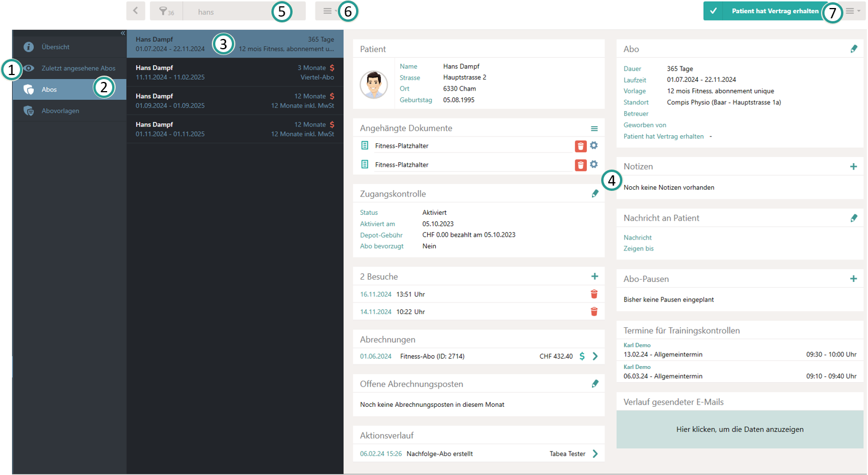Image resolution: width=868 pixels, height=475 pixels.
Task: Click the Abovorlagen shield icon
Action: (x=29, y=111)
